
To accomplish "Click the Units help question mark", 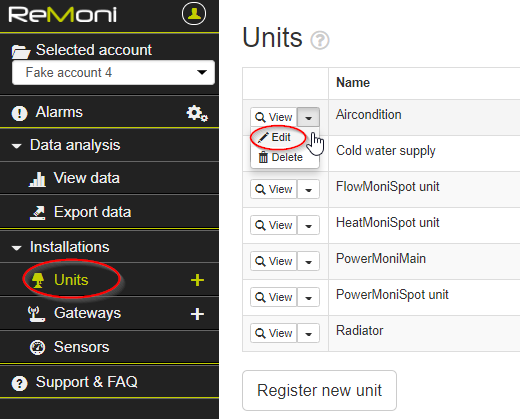I will coord(320,40).
